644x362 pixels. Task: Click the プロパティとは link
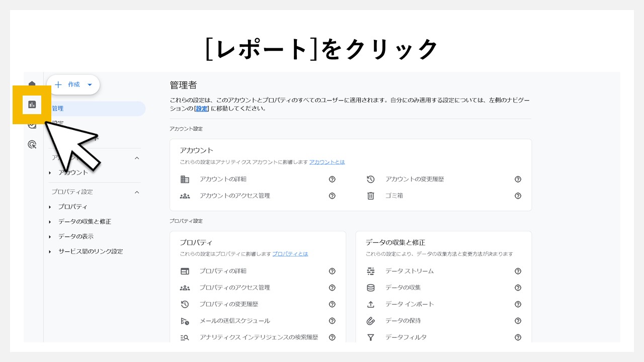(291, 253)
